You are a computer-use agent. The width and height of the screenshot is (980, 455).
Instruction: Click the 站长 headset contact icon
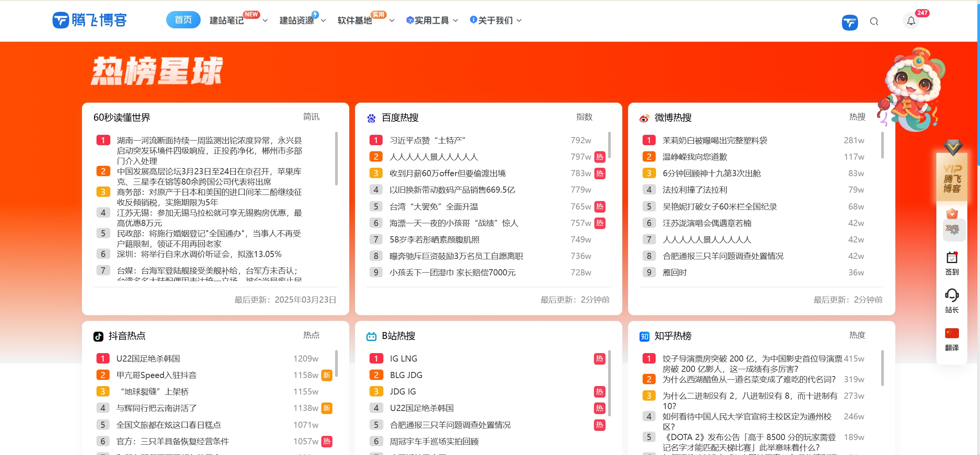[953, 295]
